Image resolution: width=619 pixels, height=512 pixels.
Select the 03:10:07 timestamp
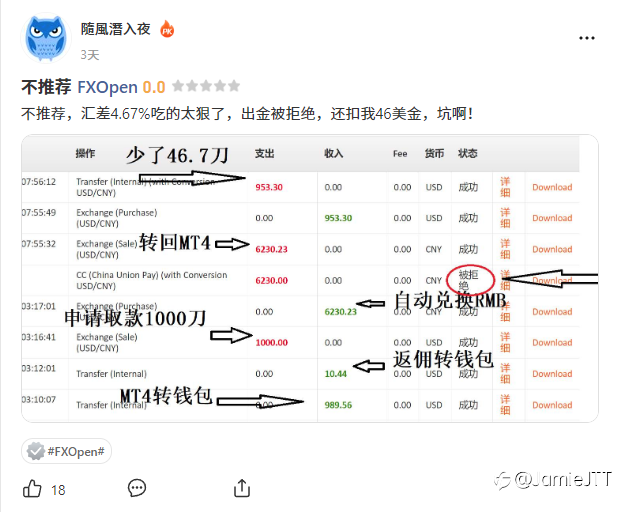[39, 399]
